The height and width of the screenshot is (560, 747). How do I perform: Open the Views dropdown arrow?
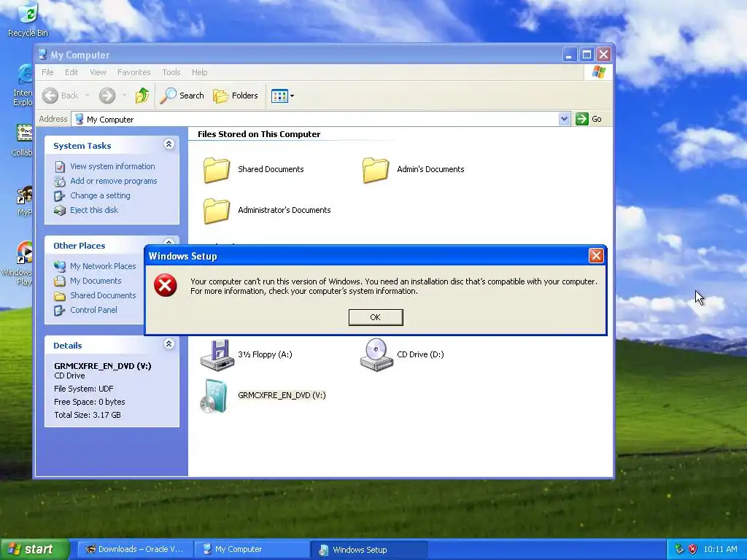coord(292,96)
